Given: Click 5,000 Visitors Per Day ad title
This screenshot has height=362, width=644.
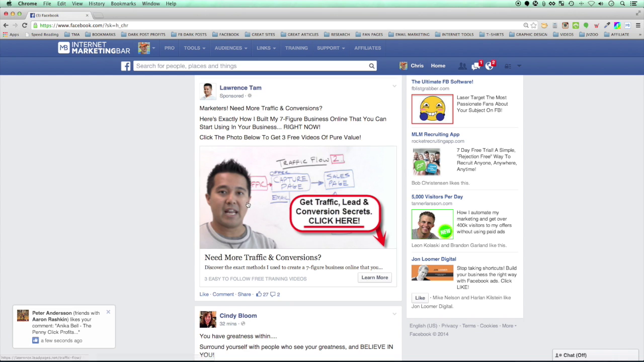Looking at the screenshot, I should click(x=437, y=197).
